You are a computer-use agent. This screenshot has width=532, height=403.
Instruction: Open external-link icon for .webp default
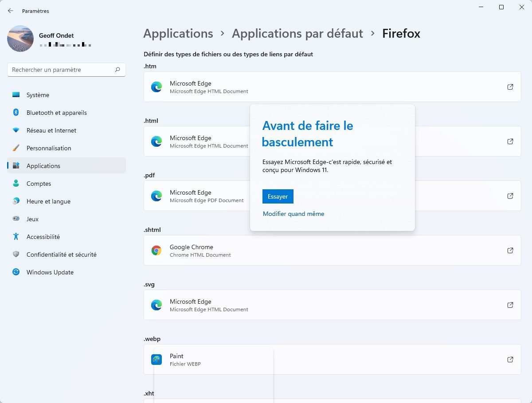click(510, 360)
